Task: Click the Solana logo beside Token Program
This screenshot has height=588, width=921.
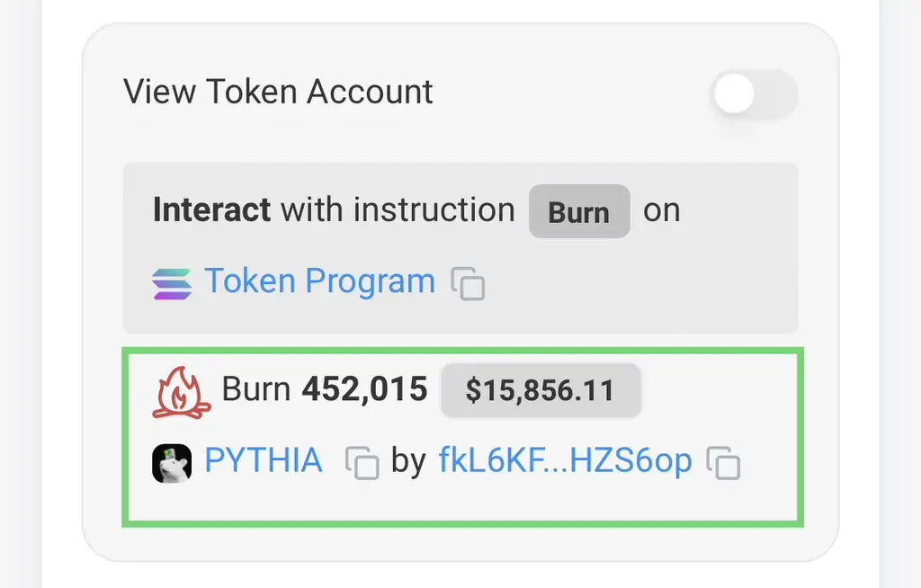Action: [x=172, y=284]
